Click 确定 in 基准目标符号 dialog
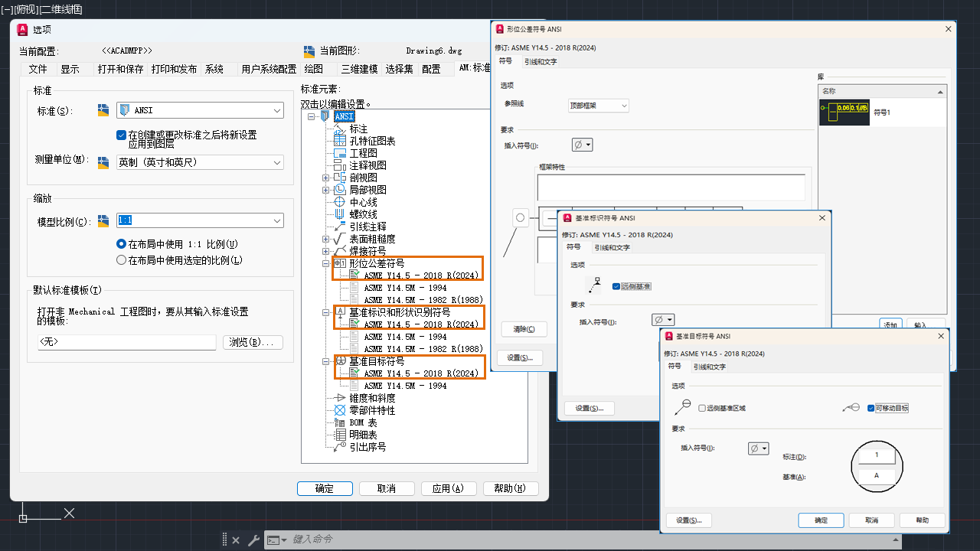 pyautogui.click(x=821, y=520)
